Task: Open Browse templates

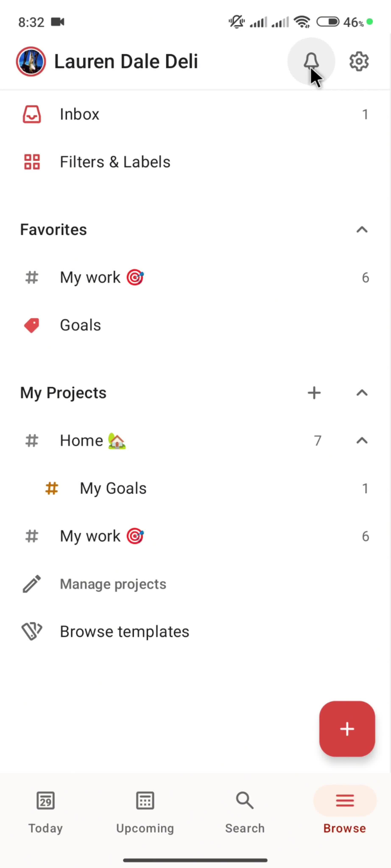Action: (x=124, y=632)
